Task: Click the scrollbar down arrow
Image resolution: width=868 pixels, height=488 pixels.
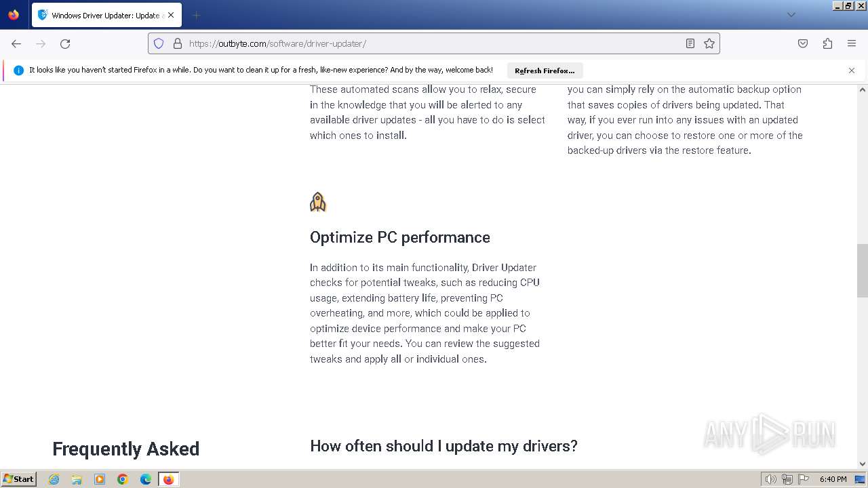Action: (863, 464)
